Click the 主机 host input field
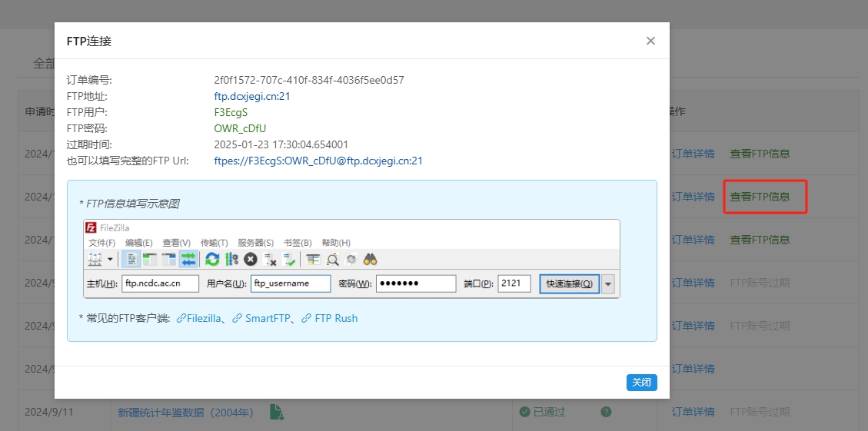This screenshot has height=431, width=868. (x=161, y=283)
